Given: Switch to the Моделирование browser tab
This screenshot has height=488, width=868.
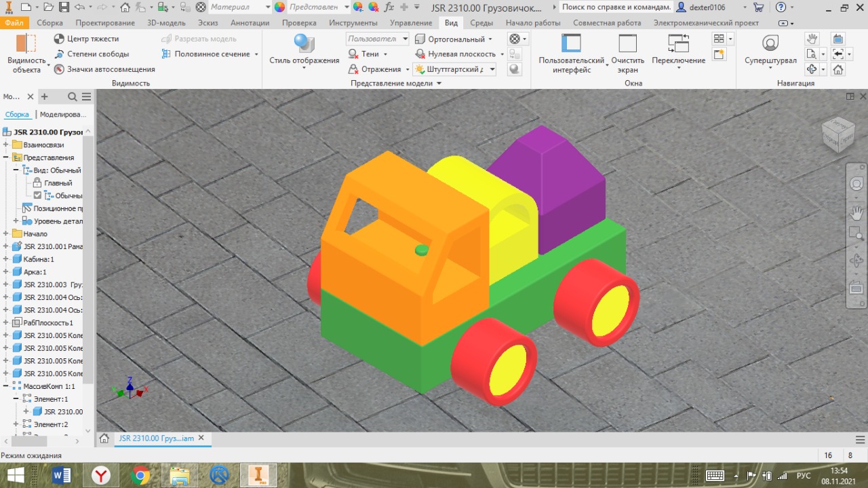Looking at the screenshot, I should (x=62, y=115).
